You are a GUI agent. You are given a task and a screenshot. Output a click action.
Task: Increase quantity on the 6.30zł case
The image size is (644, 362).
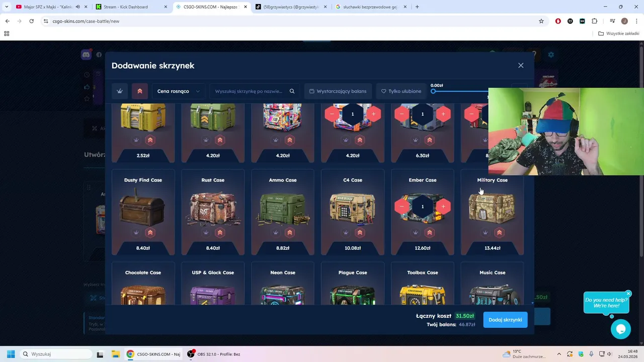coord(443,114)
